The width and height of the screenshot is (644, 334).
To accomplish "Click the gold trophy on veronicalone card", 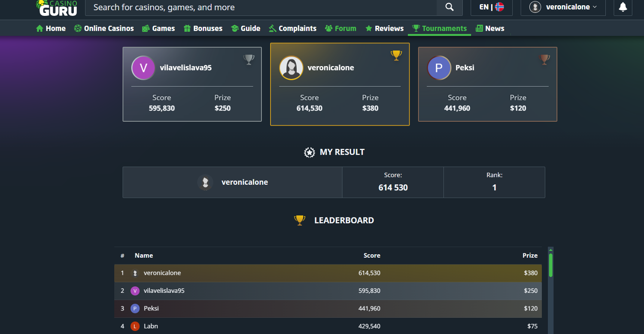I will pos(396,55).
